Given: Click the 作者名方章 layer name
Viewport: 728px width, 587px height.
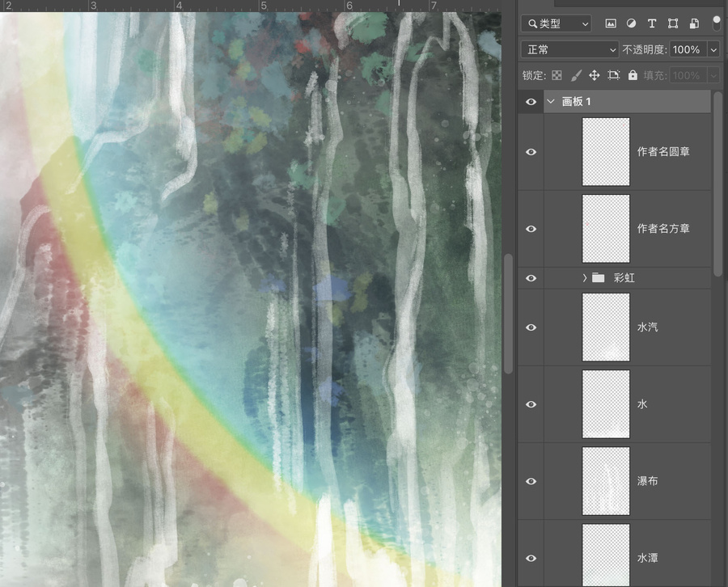Looking at the screenshot, I should (663, 229).
